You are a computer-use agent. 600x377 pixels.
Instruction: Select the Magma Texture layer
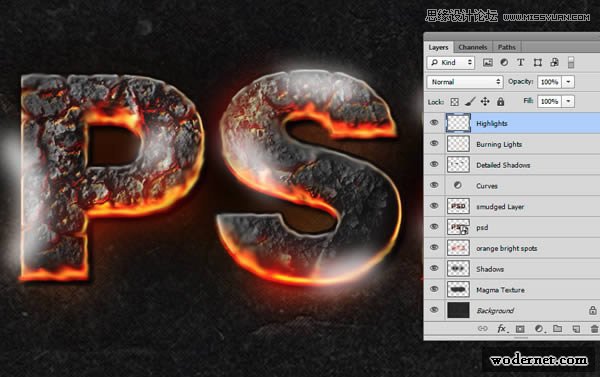click(512, 290)
